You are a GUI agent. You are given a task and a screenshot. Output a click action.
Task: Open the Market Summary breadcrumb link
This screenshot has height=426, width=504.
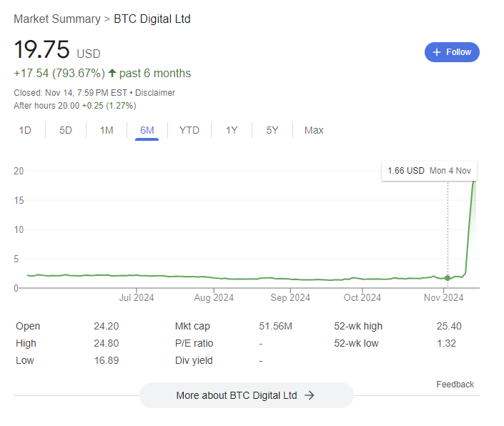pyautogui.click(x=57, y=19)
